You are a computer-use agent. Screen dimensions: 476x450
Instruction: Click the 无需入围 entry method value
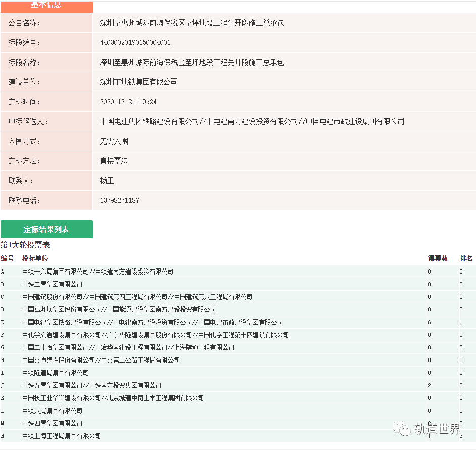[x=111, y=141]
